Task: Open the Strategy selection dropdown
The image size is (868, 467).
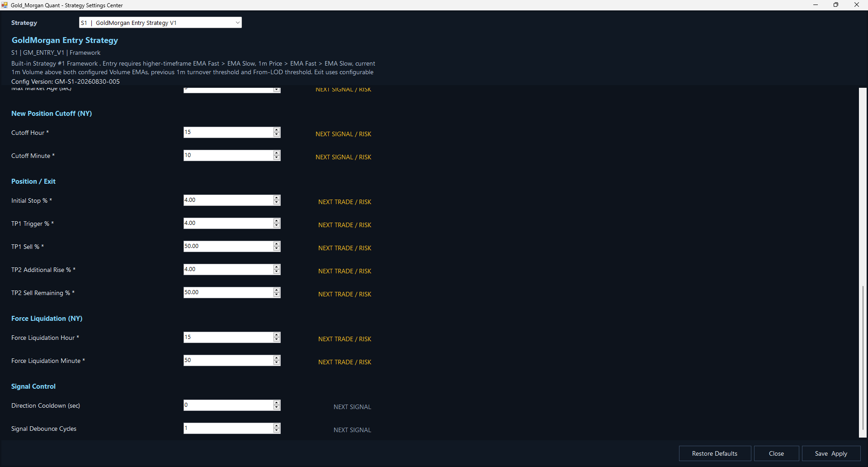Action: click(160, 23)
